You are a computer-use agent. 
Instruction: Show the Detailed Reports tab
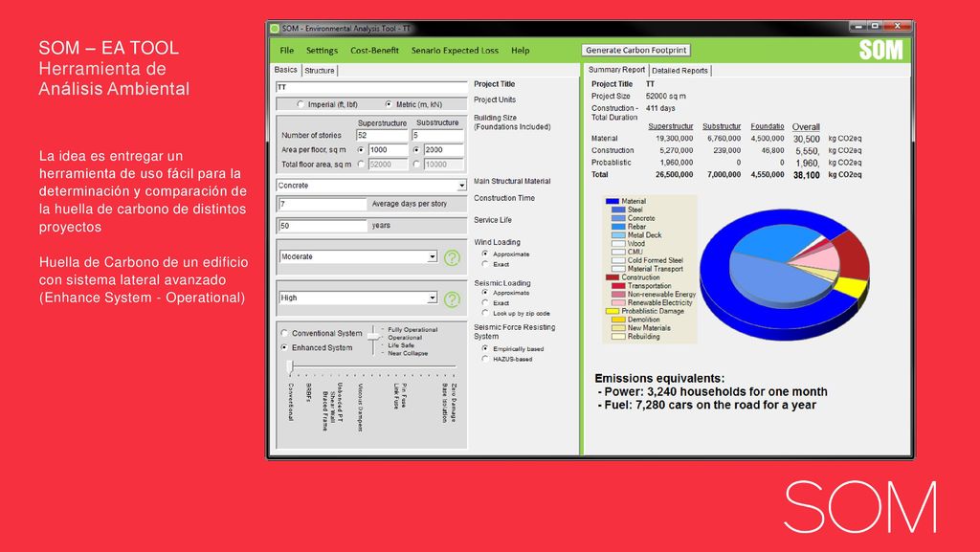[x=680, y=71]
